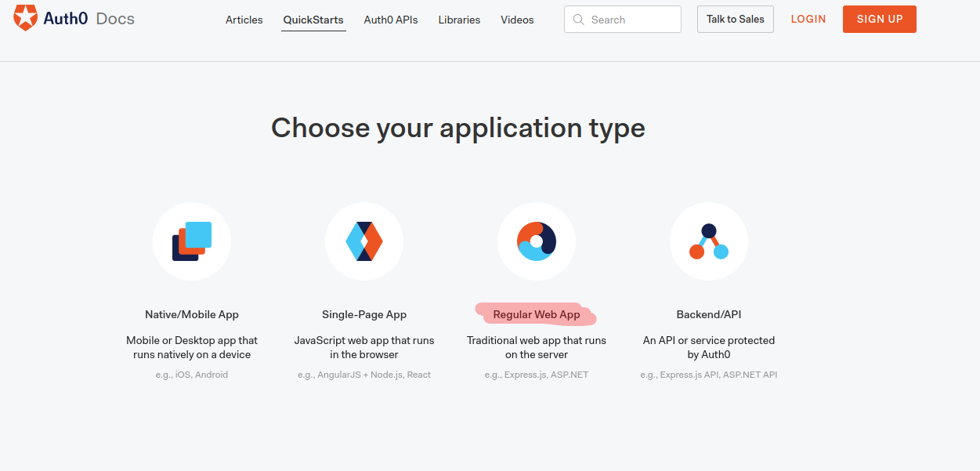The width and height of the screenshot is (980, 471).
Task: Click the Auth0 shield logo icon
Action: click(26, 17)
